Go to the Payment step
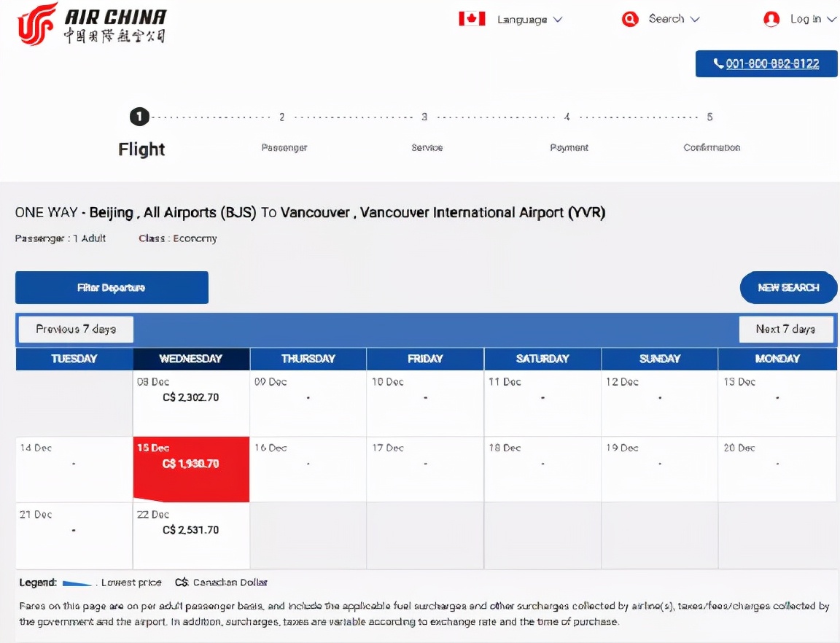Screen dimensions: 840x643 click(x=569, y=147)
